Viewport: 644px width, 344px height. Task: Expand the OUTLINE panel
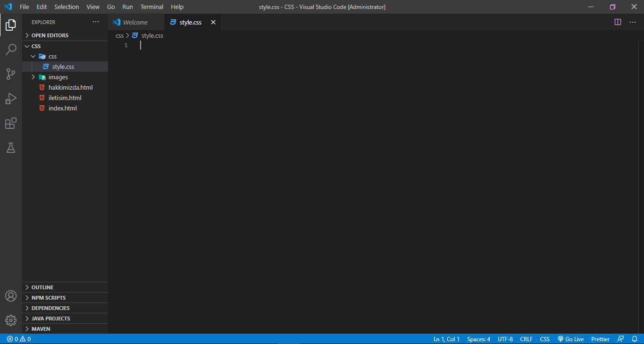pyautogui.click(x=42, y=287)
